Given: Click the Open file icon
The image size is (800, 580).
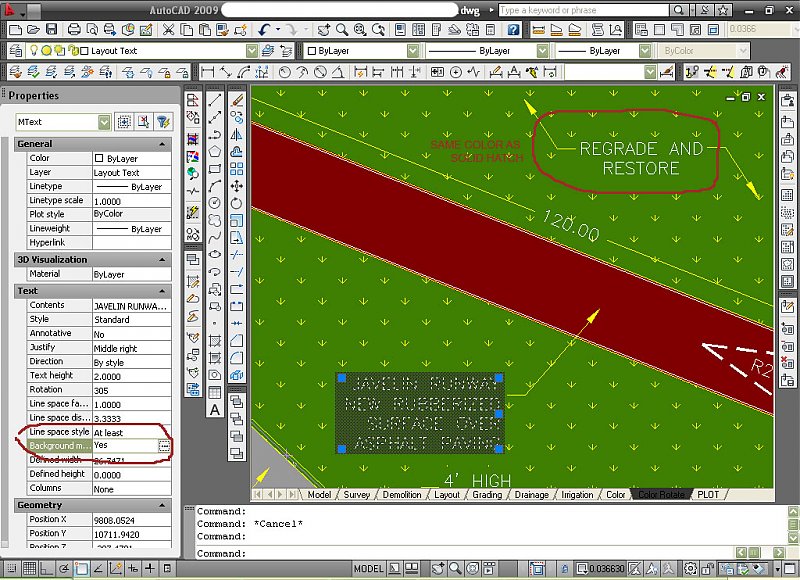Looking at the screenshot, I should pos(33,30).
